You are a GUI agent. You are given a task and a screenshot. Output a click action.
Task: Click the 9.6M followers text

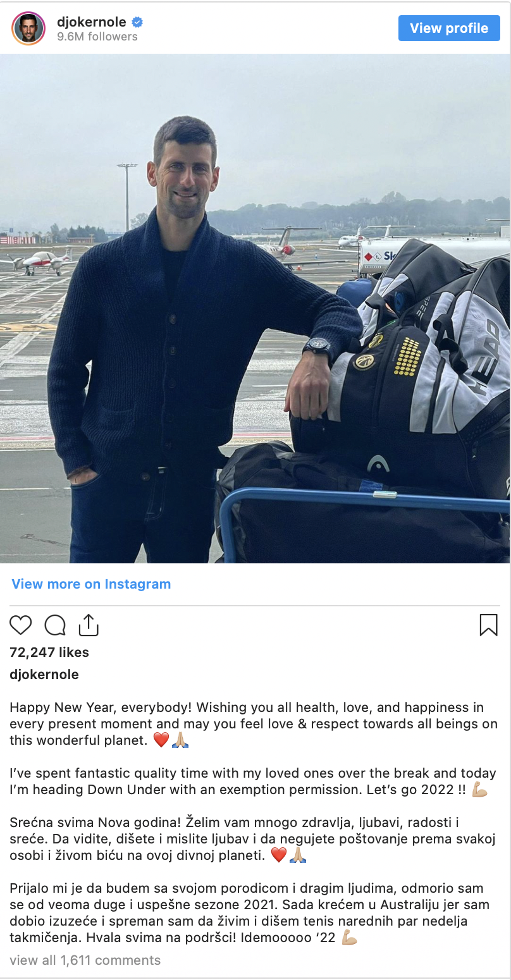[97, 37]
